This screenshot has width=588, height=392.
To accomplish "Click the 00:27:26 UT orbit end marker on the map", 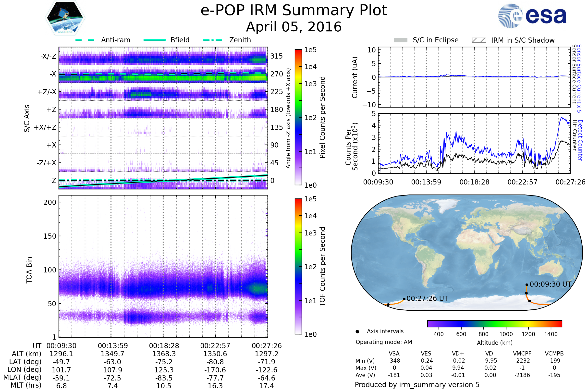I will click(x=404, y=299).
